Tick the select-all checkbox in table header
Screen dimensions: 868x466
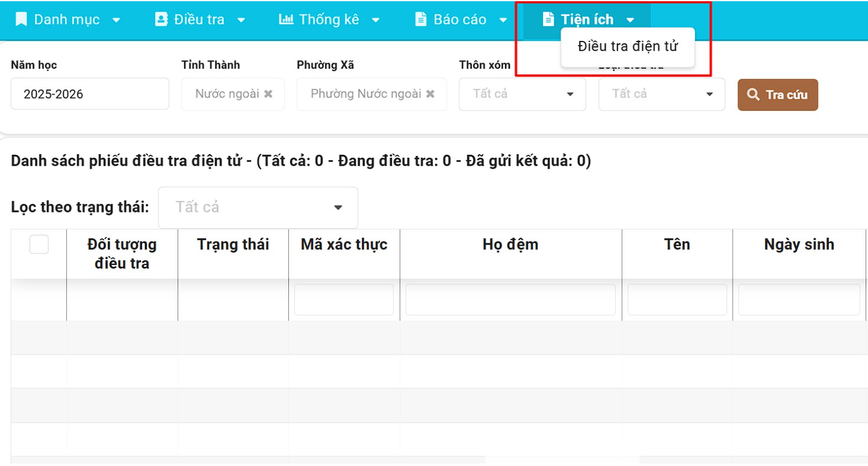(x=39, y=244)
